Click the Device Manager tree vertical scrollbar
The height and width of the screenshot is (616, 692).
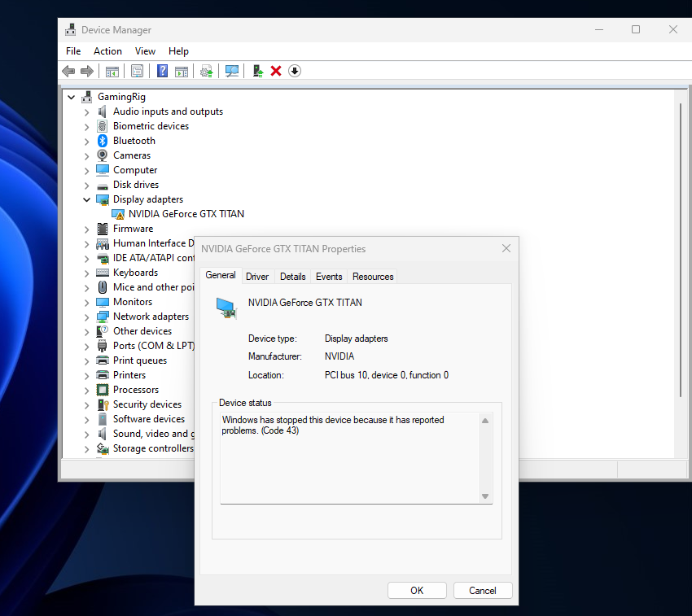[681, 251]
